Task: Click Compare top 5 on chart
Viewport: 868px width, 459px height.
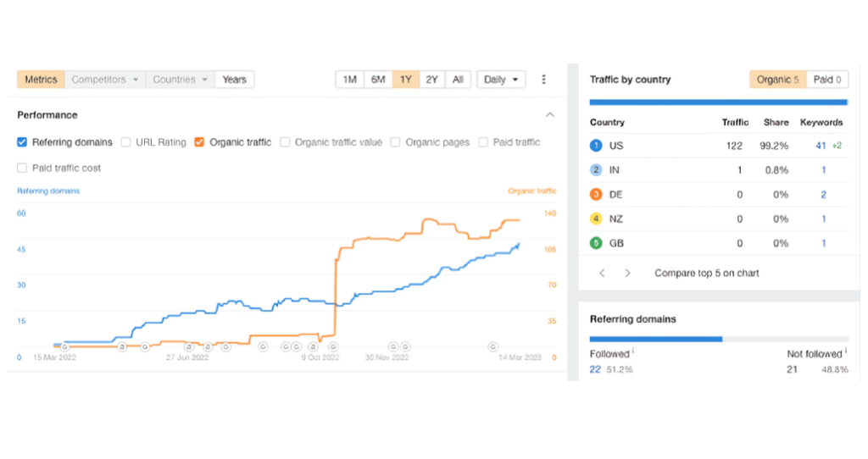Action: 706,274
